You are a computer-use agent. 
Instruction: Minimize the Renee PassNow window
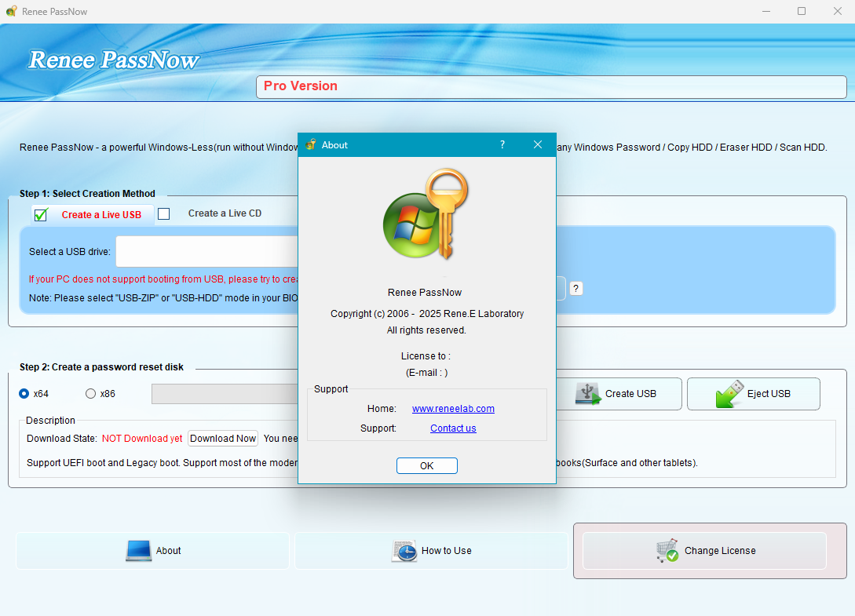coord(766,11)
